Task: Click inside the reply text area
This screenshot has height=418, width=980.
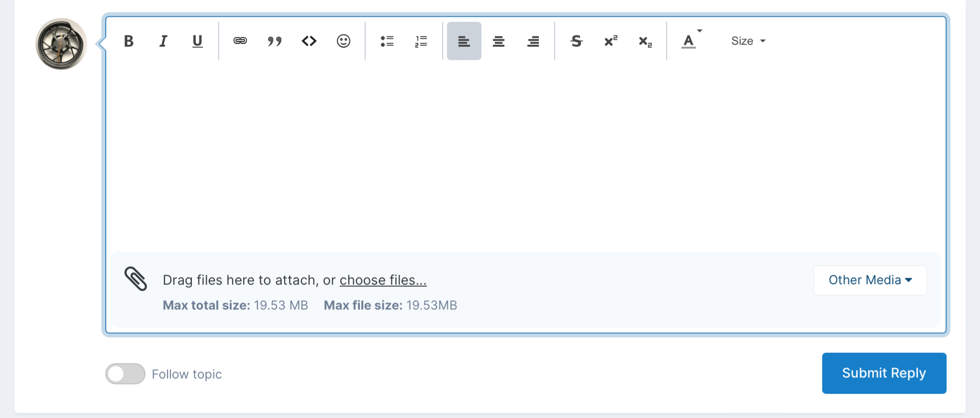Action: click(x=525, y=156)
